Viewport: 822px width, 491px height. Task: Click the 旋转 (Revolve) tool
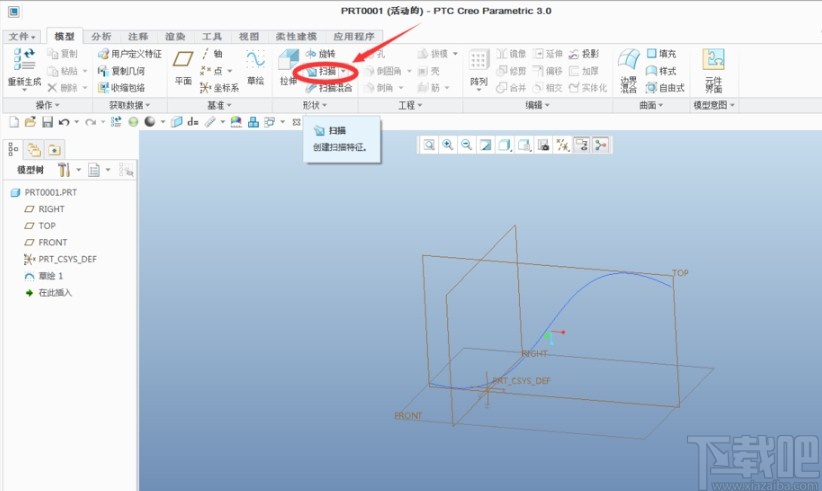click(x=320, y=54)
